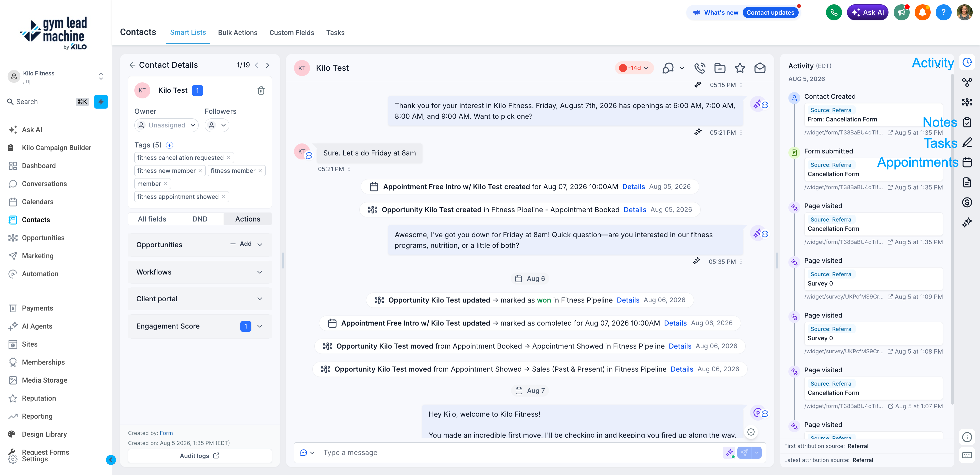Click the Contact updates button

(x=770, y=13)
